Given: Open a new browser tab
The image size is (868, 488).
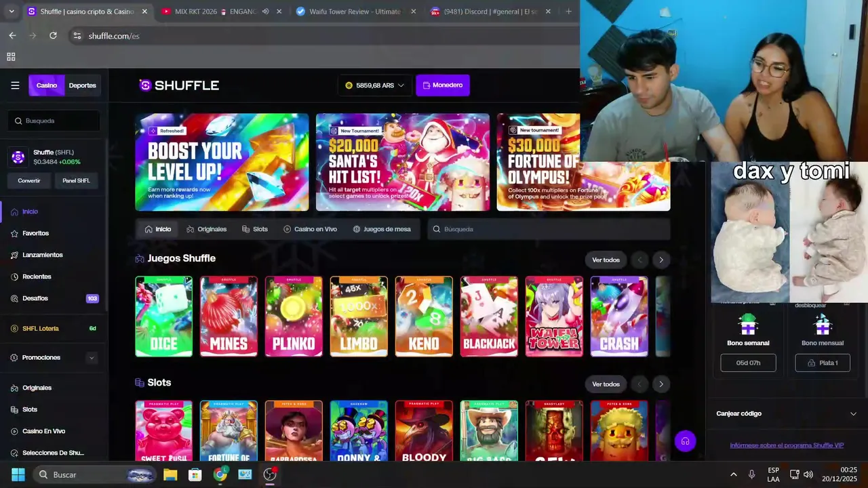Looking at the screenshot, I should (x=568, y=12).
